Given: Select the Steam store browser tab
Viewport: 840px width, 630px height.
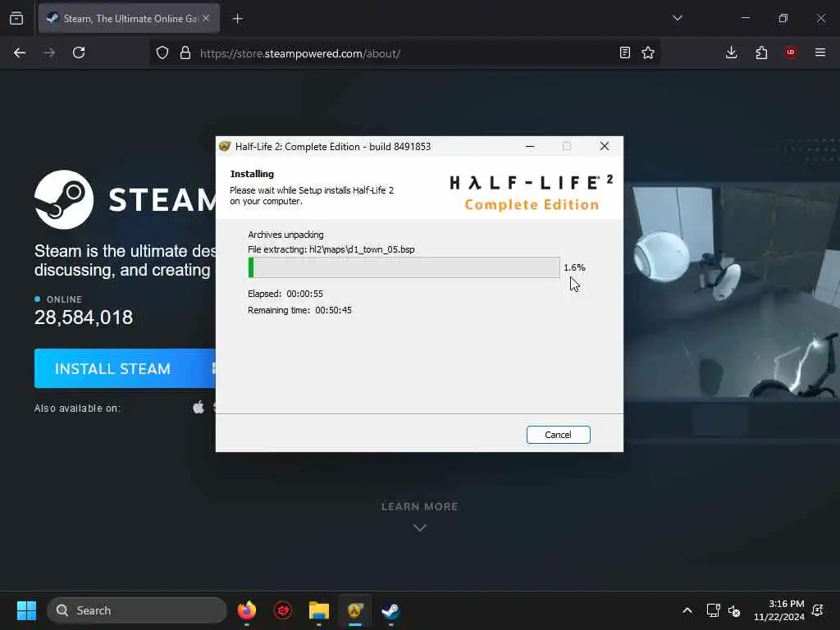Looking at the screenshot, I should pyautogui.click(x=129, y=19).
